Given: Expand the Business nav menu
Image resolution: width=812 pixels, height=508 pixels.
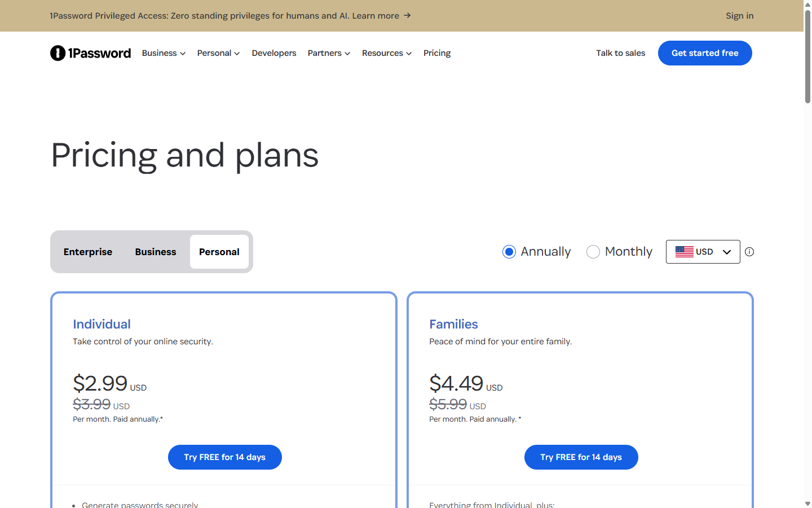Looking at the screenshot, I should coord(164,53).
